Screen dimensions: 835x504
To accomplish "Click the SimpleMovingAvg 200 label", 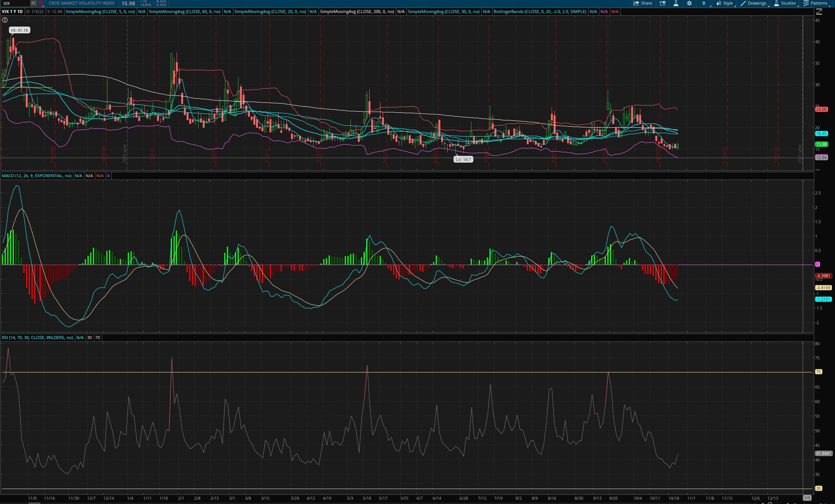I will [x=357, y=12].
